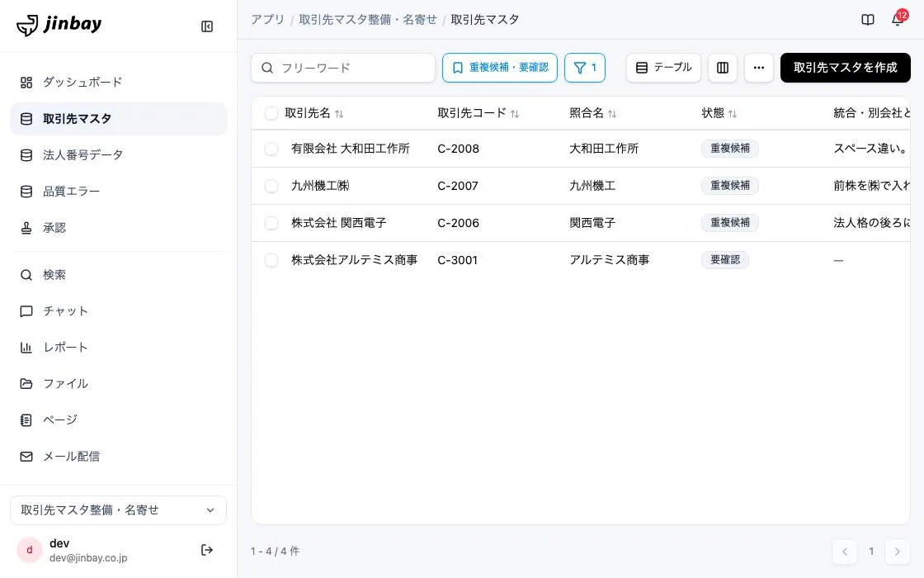Sort by 取引先コード column arrows
The height and width of the screenshot is (578, 924).
click(x=515, y=114)
